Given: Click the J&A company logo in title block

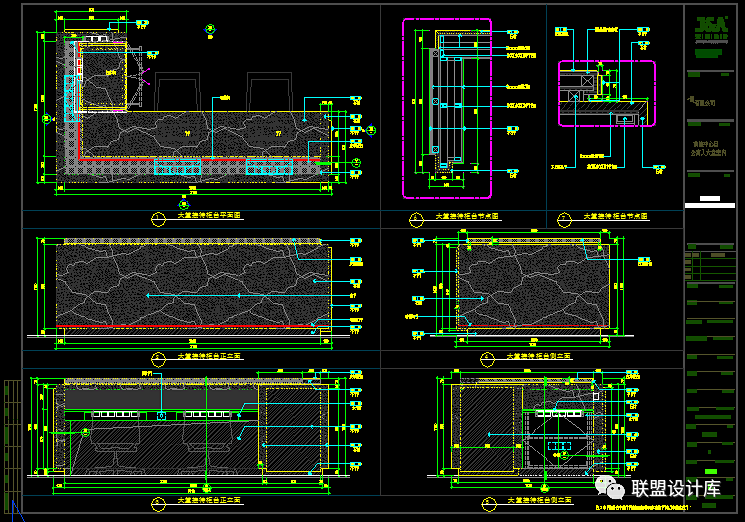Looking at the screenshot, I should (x=711, y=28).
